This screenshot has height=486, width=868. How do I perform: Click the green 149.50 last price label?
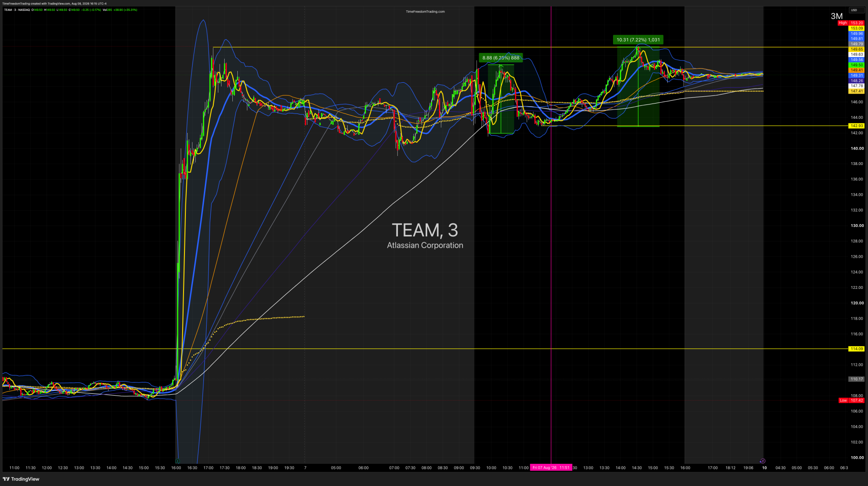pyautogui.click(x=856, y=65)
